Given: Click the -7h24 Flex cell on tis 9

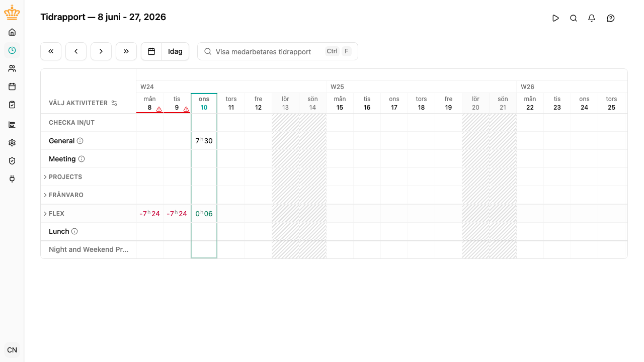Looking at the screenshot, I should click(x=177, y=214).
